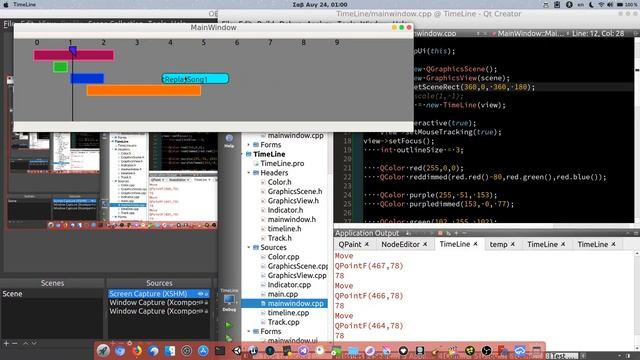
Task: Switch to the temp output tab
Action: pyautogui.click(x=498, y=244)
